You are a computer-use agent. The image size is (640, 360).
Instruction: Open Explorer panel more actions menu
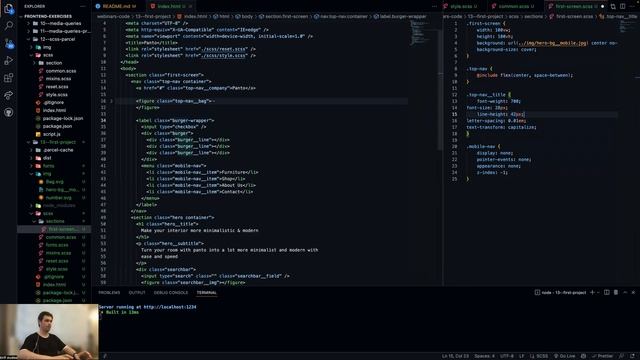point(83,7)
